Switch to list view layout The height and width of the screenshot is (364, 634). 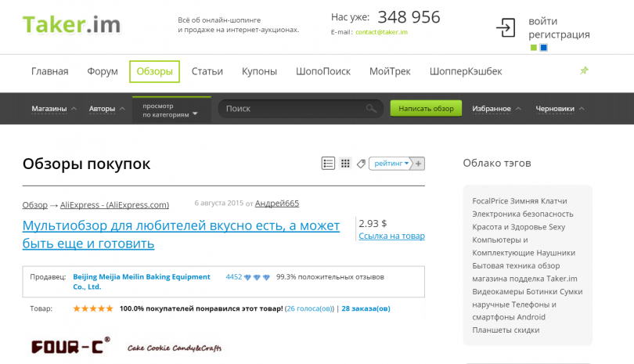point(328,164)
